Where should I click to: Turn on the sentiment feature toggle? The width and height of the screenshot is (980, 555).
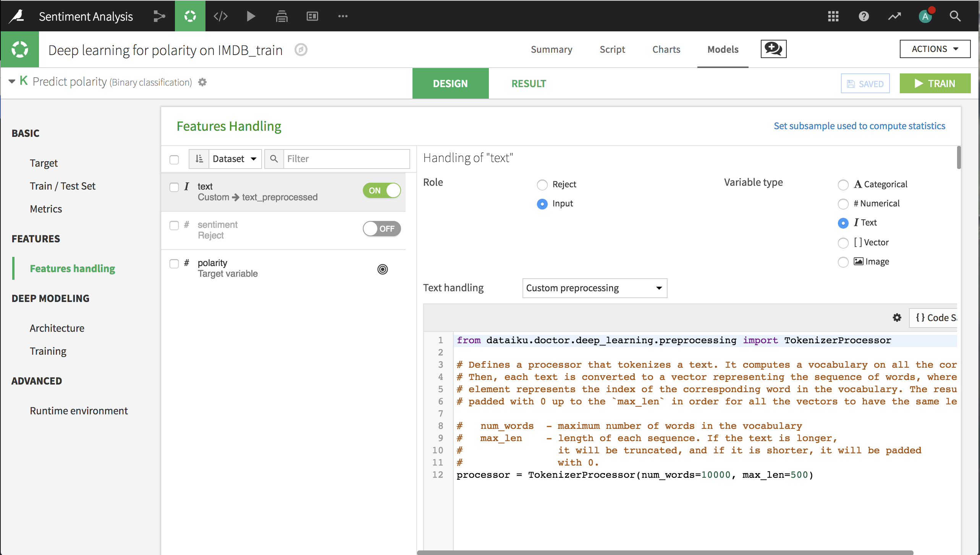[x=382, y=229]
